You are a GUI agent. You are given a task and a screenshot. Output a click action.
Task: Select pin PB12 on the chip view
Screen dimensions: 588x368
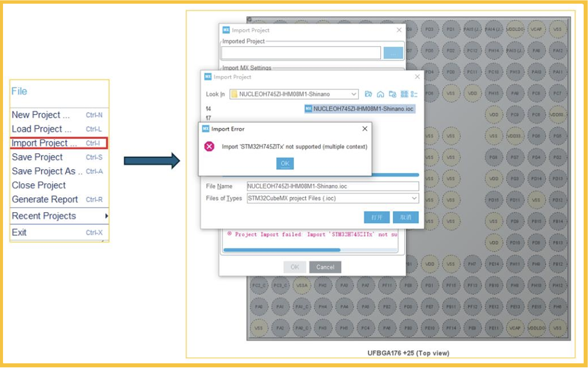coord(558,264)
